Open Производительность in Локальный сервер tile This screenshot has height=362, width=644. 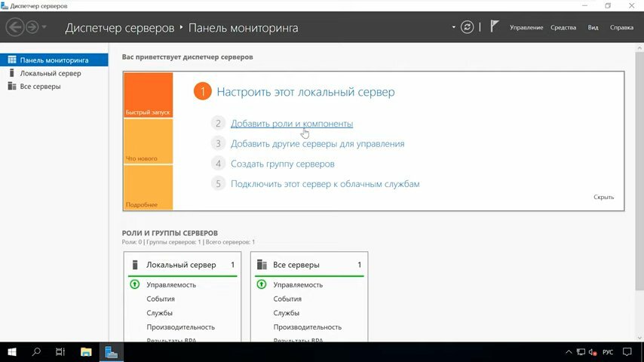pos(181,327)
